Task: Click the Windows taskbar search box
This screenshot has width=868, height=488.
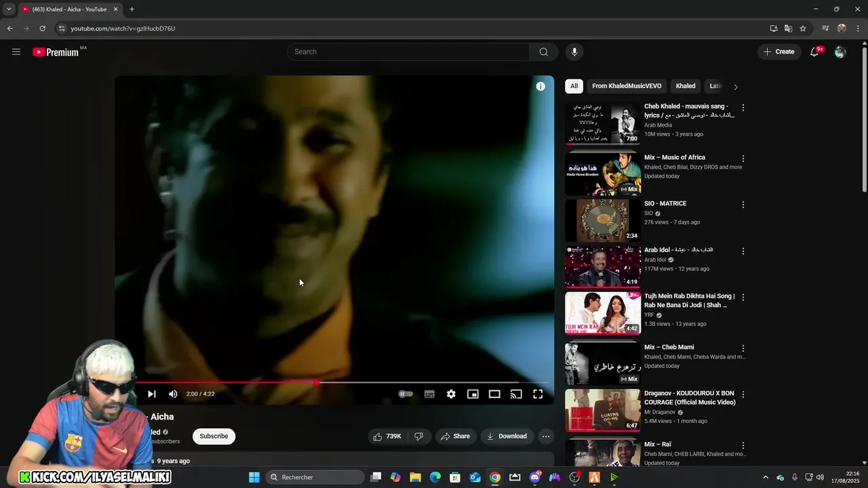Action: [315, 477]
